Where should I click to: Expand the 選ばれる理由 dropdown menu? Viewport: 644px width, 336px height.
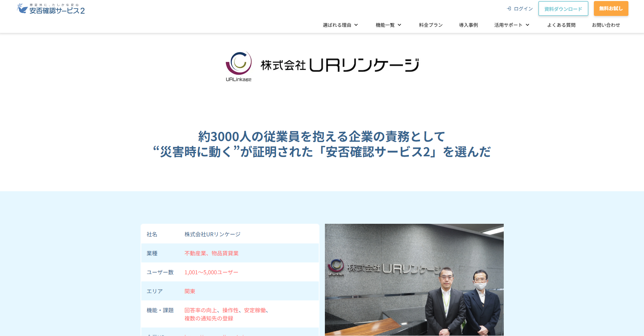click(x=340, y=25)
